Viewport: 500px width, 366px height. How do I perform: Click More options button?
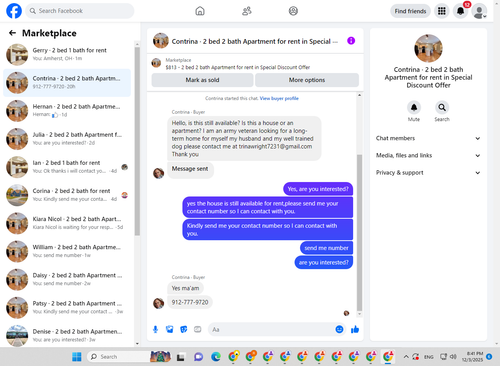click(307, 80)
